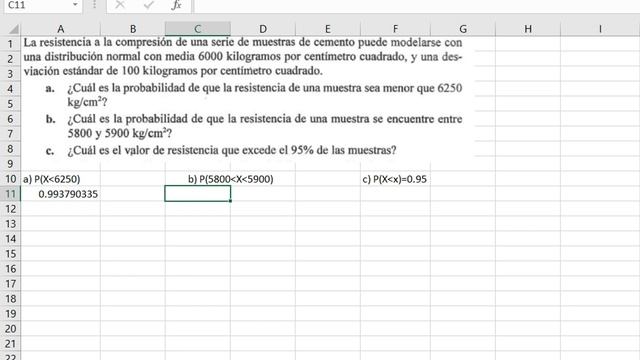640x360 pixels.
Task: Select column I header
Action: [600, 29]
